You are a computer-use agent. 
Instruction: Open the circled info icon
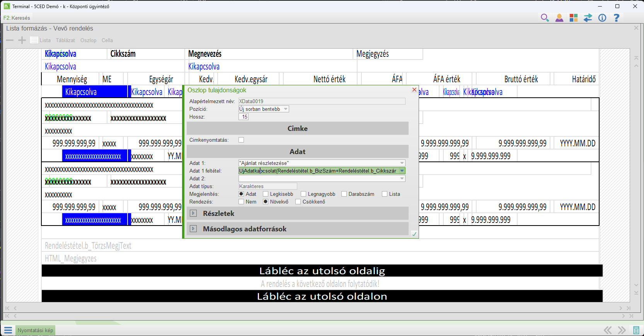click(x=602, y=18)
